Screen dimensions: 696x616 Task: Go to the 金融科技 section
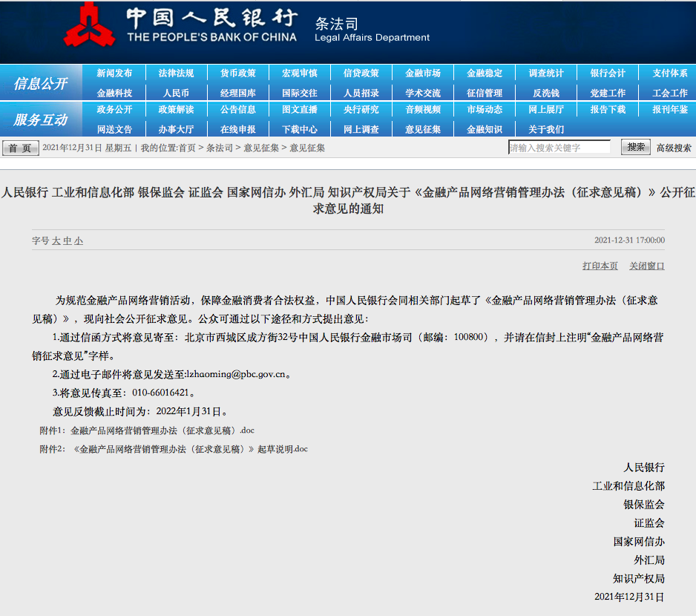tap(114, 93)
